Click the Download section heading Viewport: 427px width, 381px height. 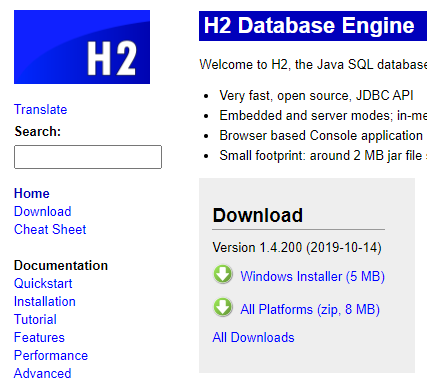coord(258,215)
